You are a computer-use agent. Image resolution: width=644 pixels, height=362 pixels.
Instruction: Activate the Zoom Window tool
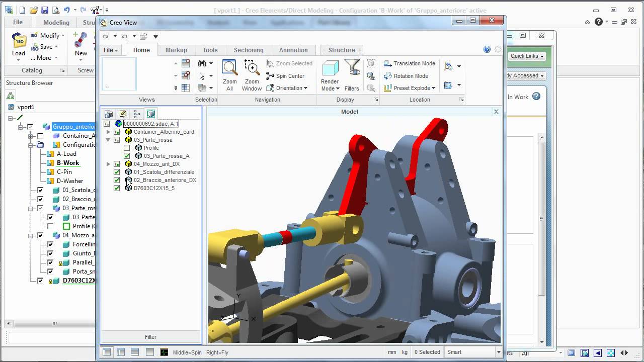click(252, 74)
